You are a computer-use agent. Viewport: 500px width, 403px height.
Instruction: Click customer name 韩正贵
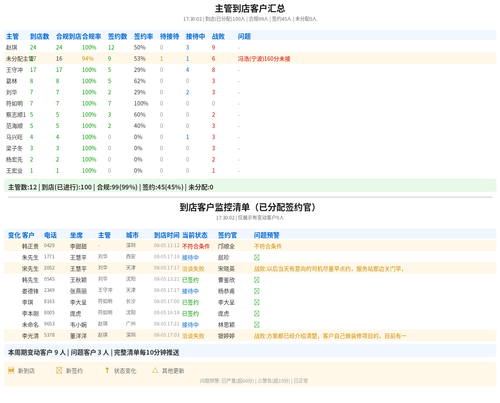pos(30,246)
